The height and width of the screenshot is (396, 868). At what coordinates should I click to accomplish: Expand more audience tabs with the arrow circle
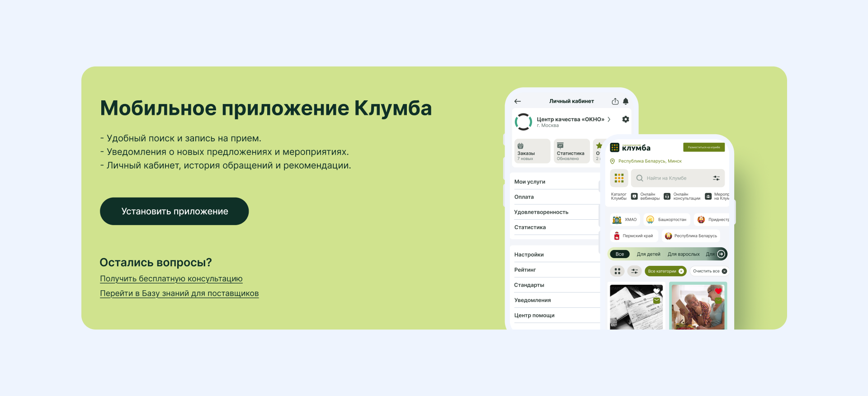(x=721, y=254)
